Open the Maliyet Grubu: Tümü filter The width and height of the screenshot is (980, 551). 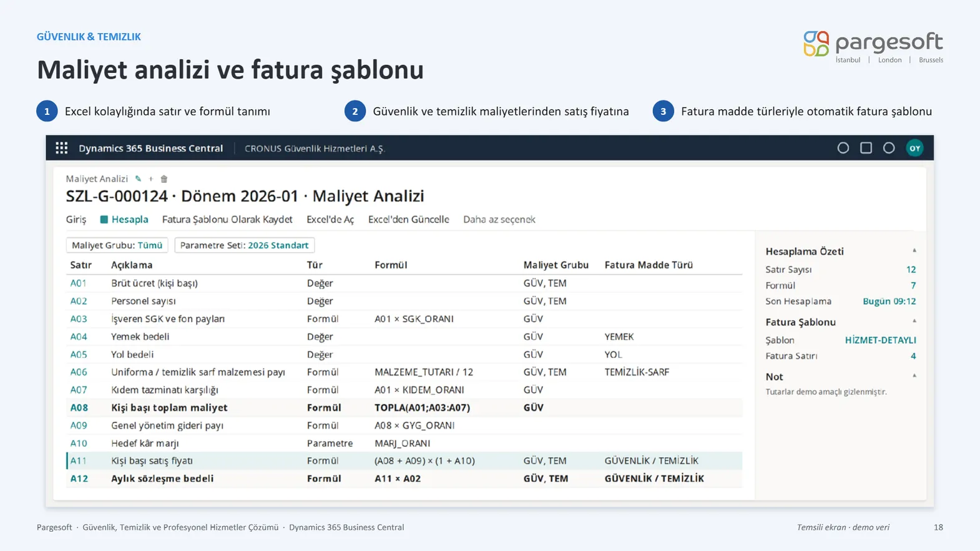coord(117,245)
